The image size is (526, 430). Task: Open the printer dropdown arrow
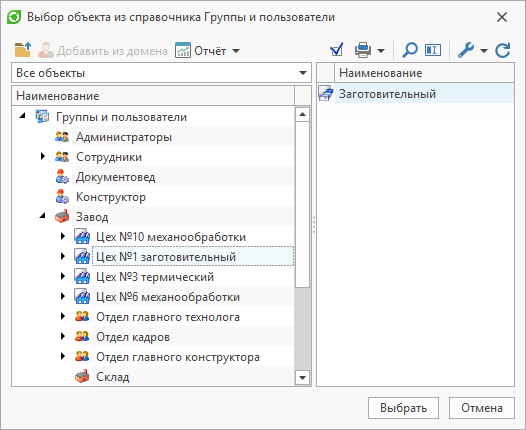(x=381, y=51)
